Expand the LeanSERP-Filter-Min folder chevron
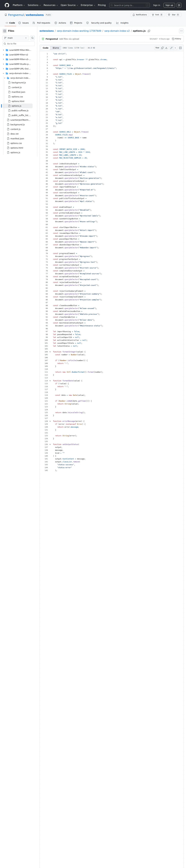This screenshot has width=186, height=868. pyautogui.click(x=3, y=50)
